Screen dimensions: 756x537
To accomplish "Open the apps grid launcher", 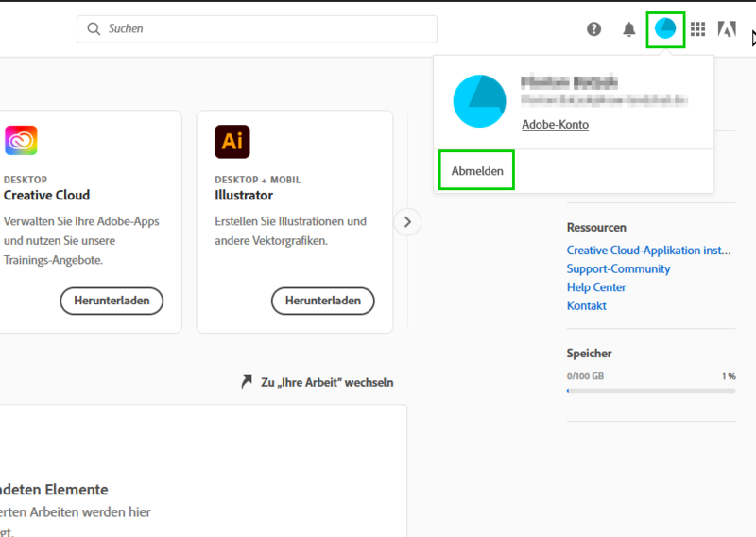I will click(697, 29).
